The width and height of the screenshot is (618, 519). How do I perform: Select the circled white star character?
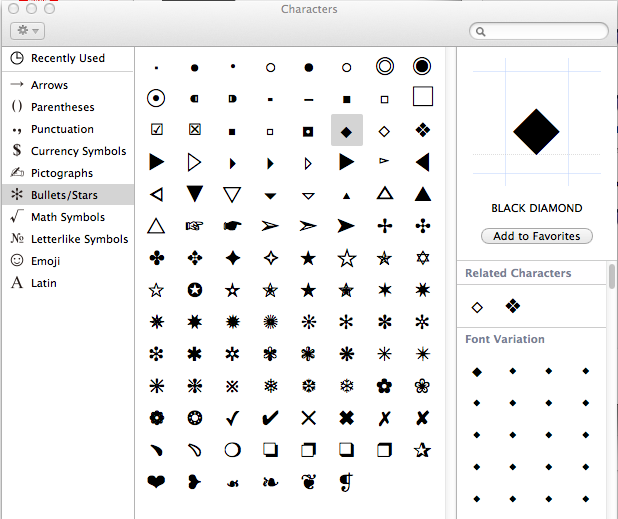click(x=195, y=290)
